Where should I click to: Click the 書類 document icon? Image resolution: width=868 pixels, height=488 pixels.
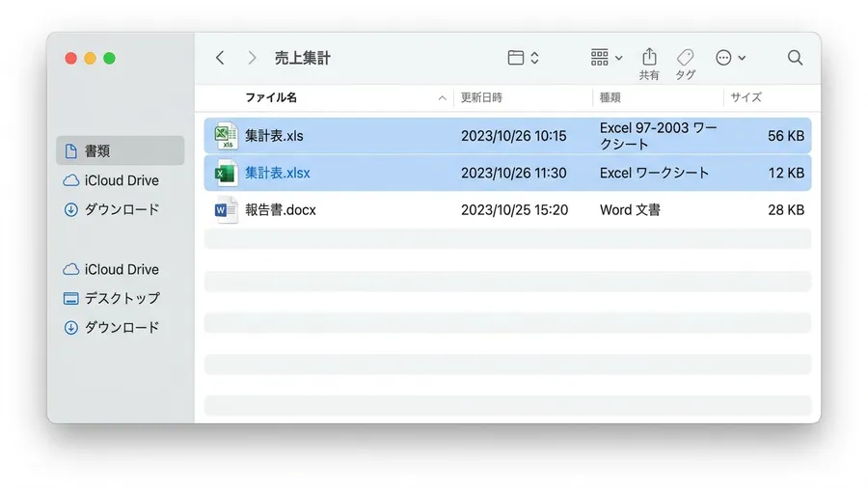click(70, 150)
